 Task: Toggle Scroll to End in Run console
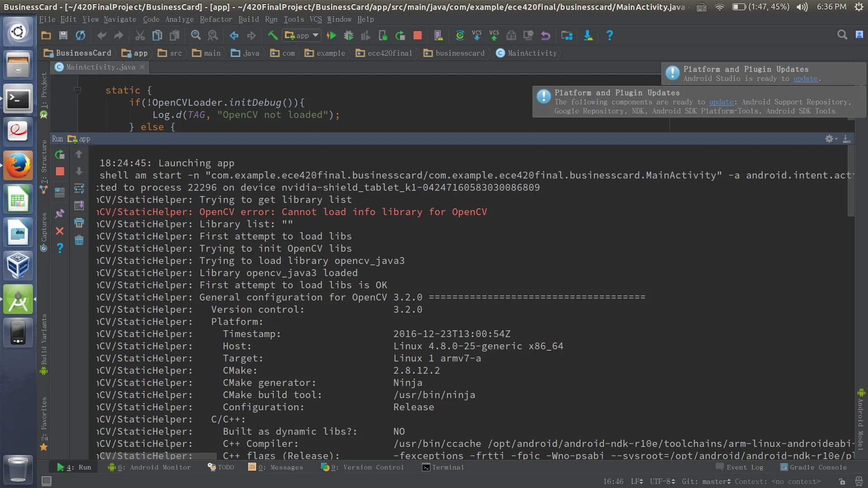tap(79, 206)
